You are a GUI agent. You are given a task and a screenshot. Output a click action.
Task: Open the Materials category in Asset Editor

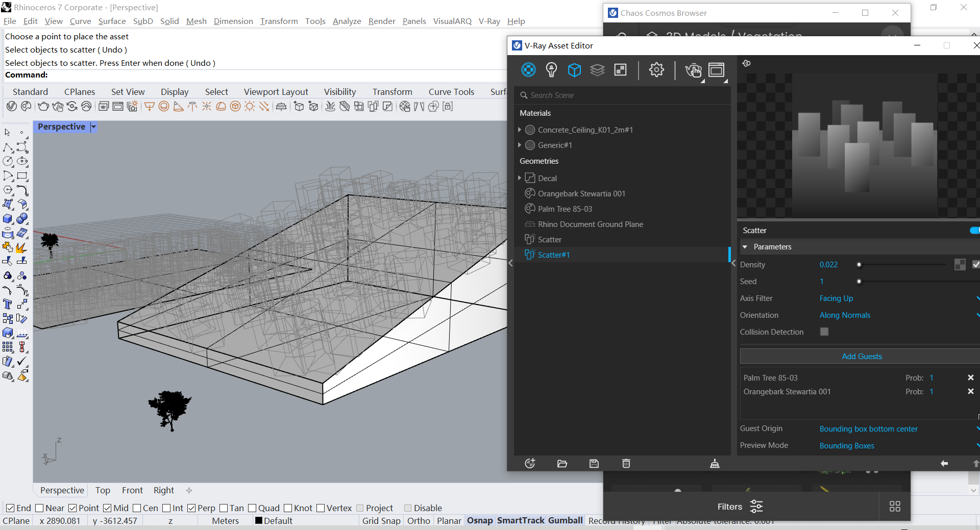pos(528,69)
